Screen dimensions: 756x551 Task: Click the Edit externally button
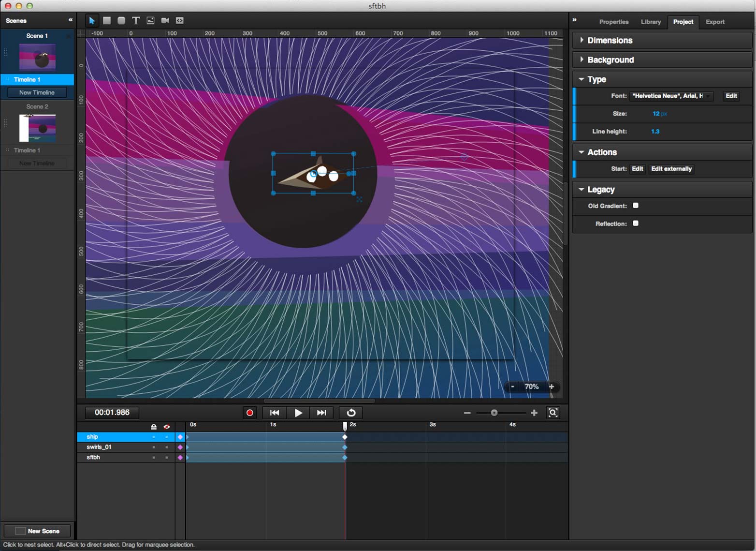[x=671, y=169]
